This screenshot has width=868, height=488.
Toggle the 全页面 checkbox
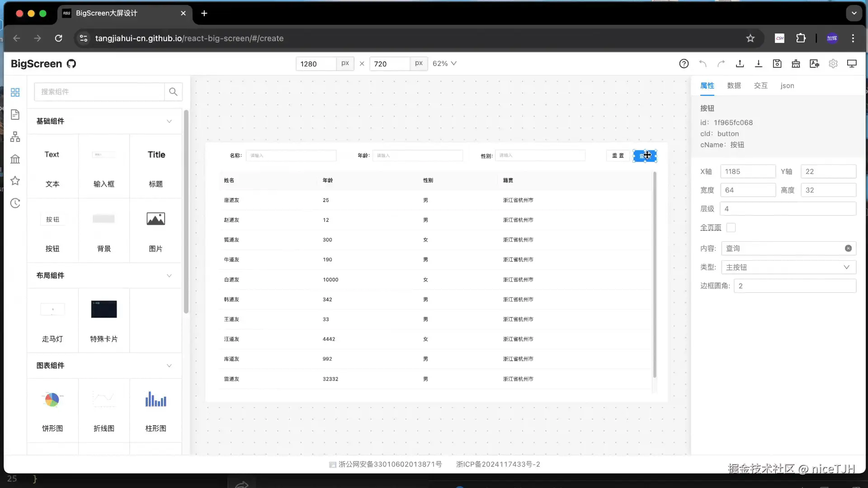pyautogui.click(x=731, y=228)
